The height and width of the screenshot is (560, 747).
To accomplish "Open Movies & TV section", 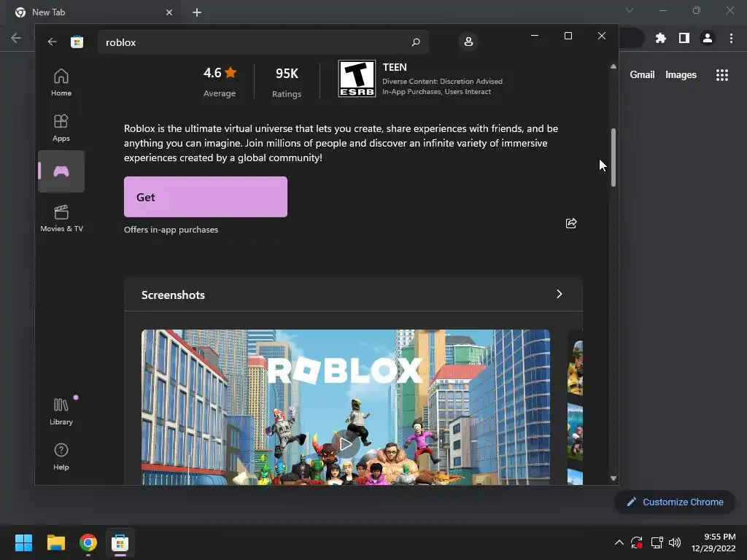I will click(x=61, y=218).
